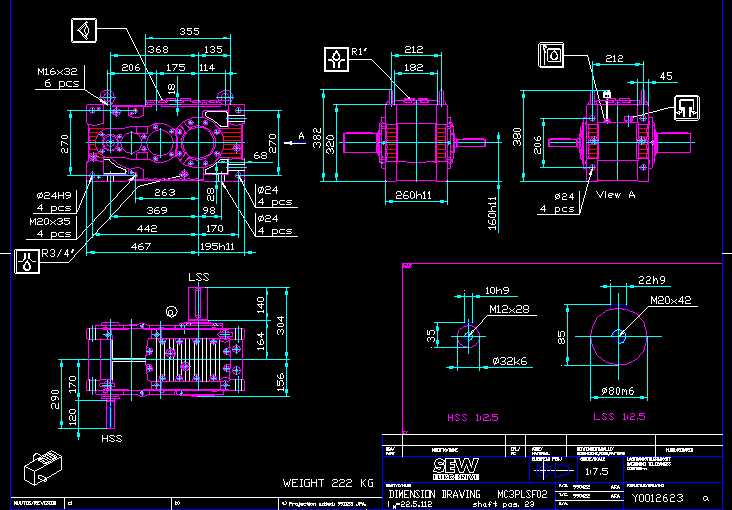732x510 pixels.
Task: Select the 45 dimension in View A
Action: tap(666, 76)
